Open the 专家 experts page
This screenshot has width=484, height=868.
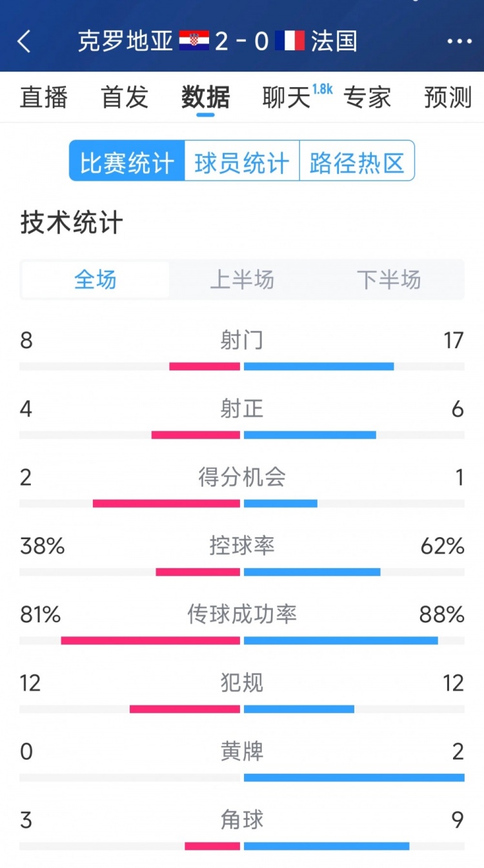tap(369, 98)
